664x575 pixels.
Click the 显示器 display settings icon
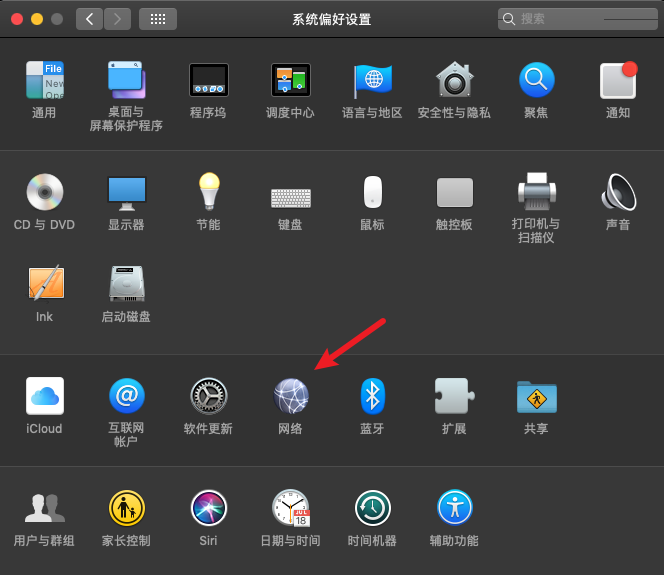tap(126, 192)
